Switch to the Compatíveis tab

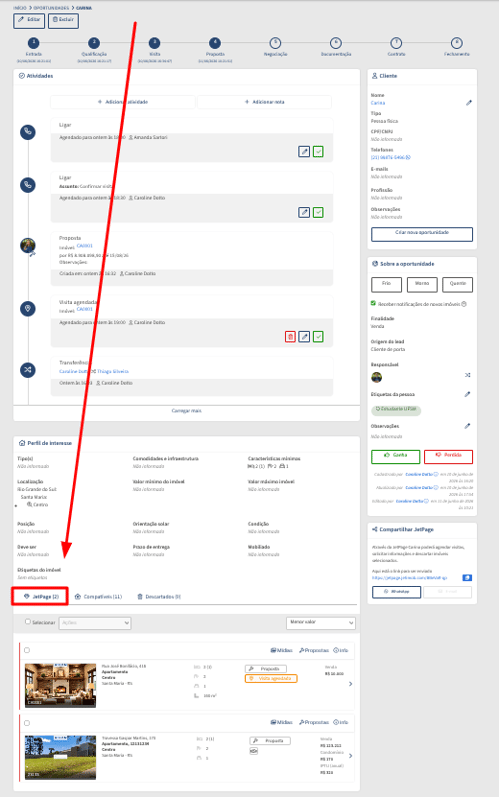click(99, 597)
